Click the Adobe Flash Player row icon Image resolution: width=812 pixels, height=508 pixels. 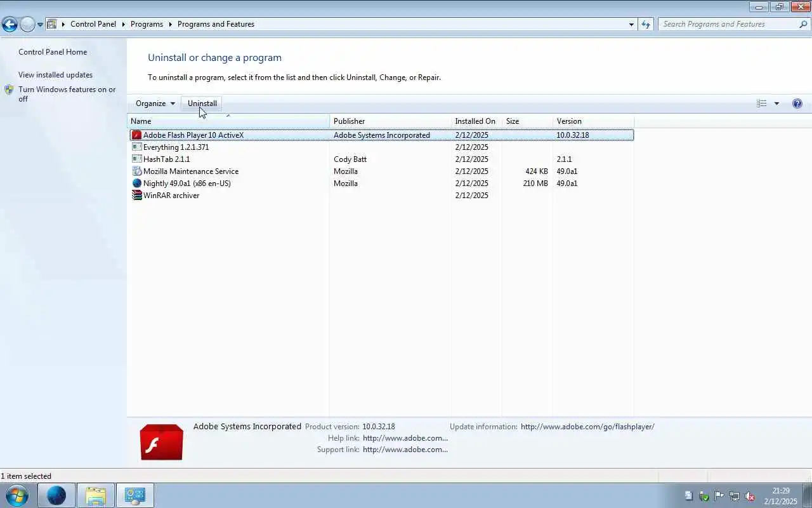click(136, 135)
